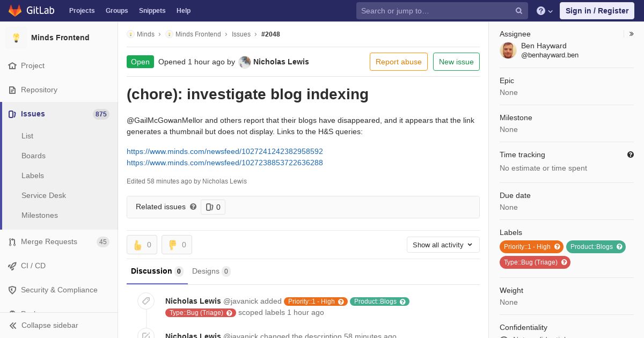Click the #2048 breadcrumb
The width and height of the screenshot is (644, 338).
(270, 34)
